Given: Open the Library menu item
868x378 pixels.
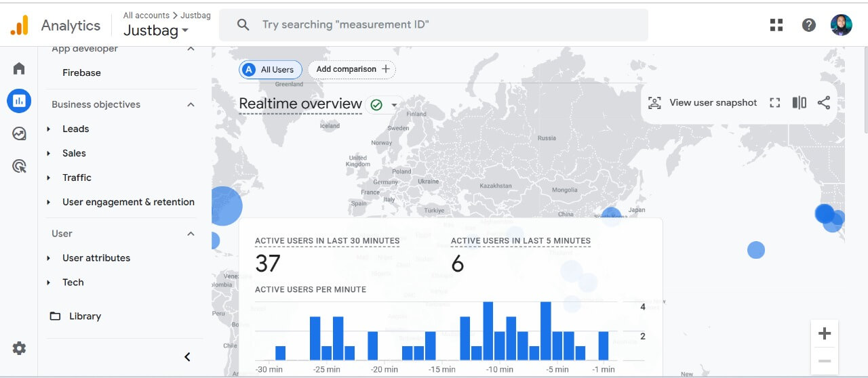Looking at the screenshot, I should click(x=85, y=316).
